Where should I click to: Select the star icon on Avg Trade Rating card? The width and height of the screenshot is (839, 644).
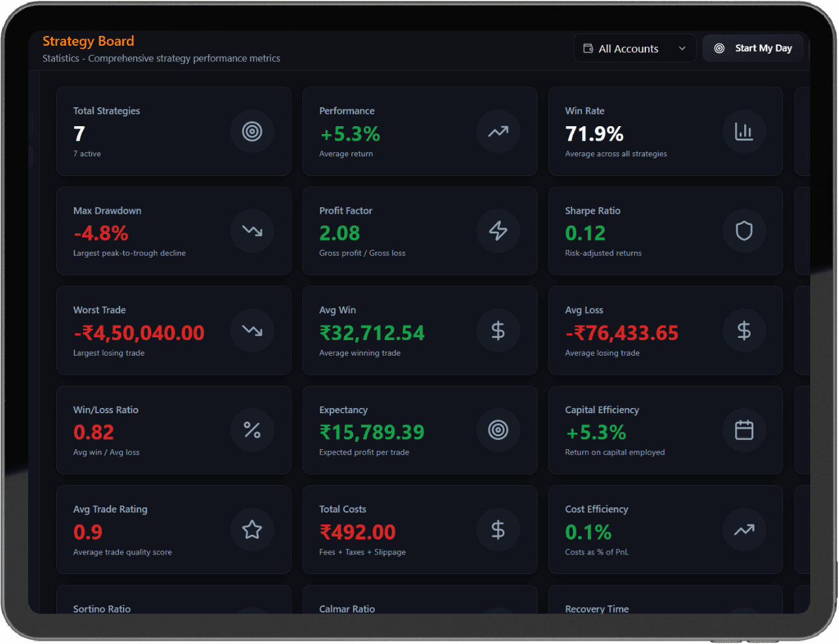pyautogui.click(x=252, y=530)
